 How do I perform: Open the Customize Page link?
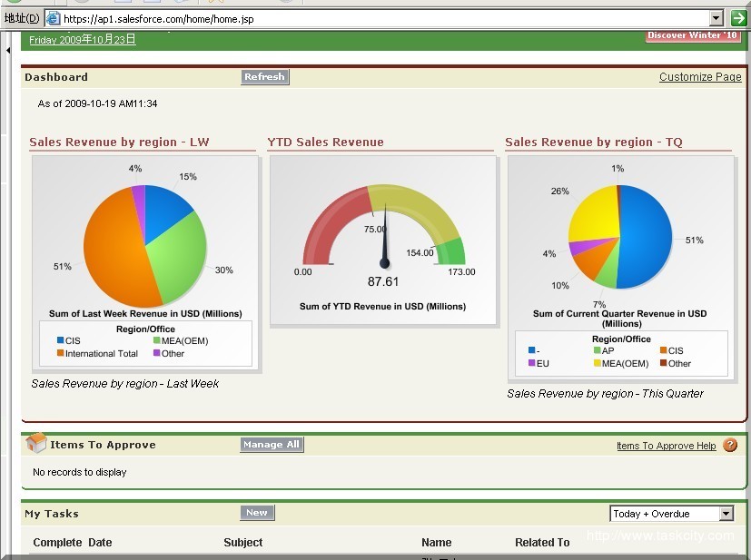pyautogui.click(x=699, y=77)
